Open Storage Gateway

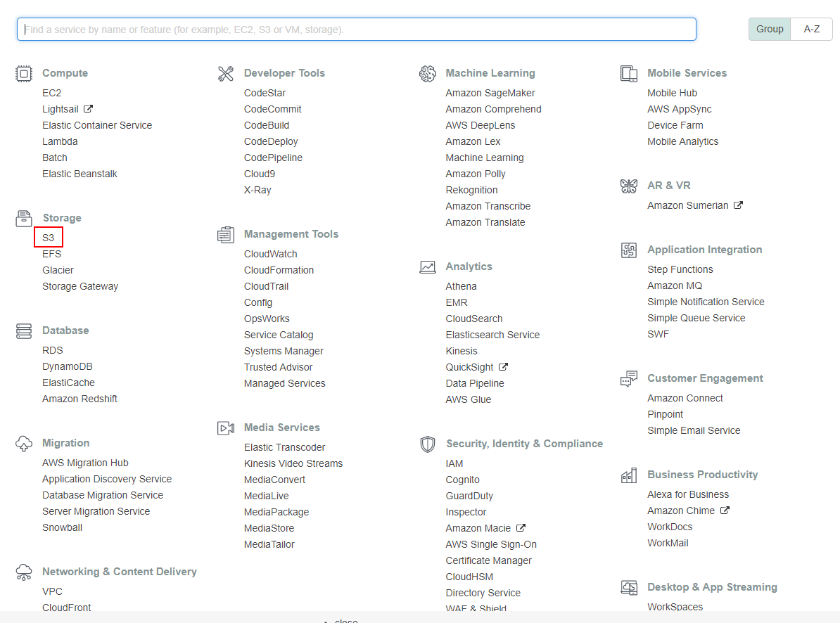point(80,286)
